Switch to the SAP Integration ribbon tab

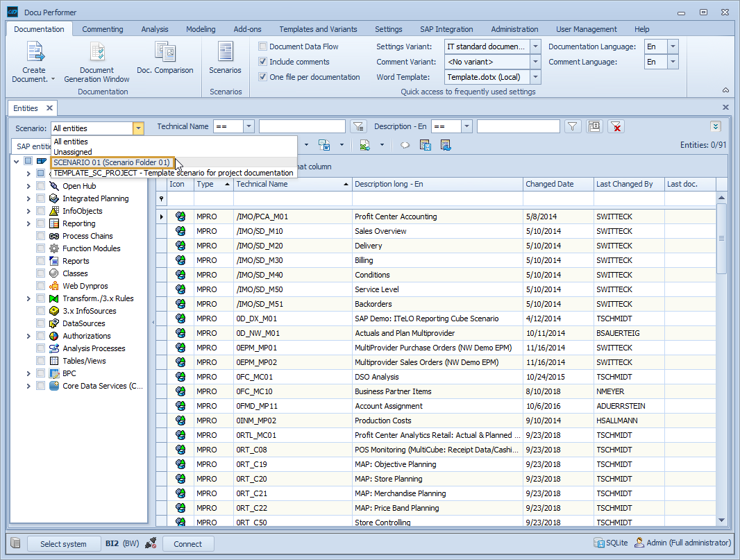pos(446,29)
